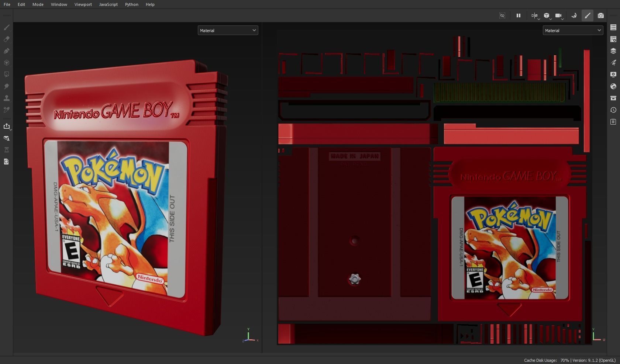Switch to Rendering mode camera icon

point(601,15)
